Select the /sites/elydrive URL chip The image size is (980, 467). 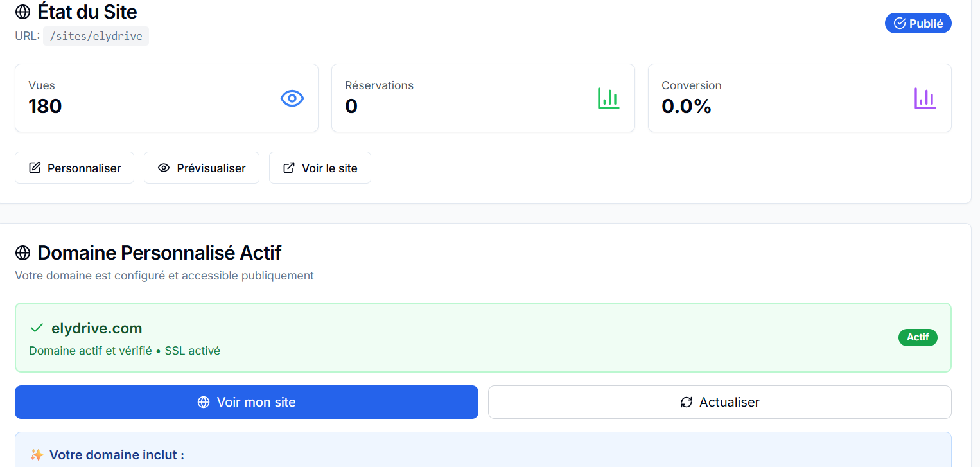(96, 35)
